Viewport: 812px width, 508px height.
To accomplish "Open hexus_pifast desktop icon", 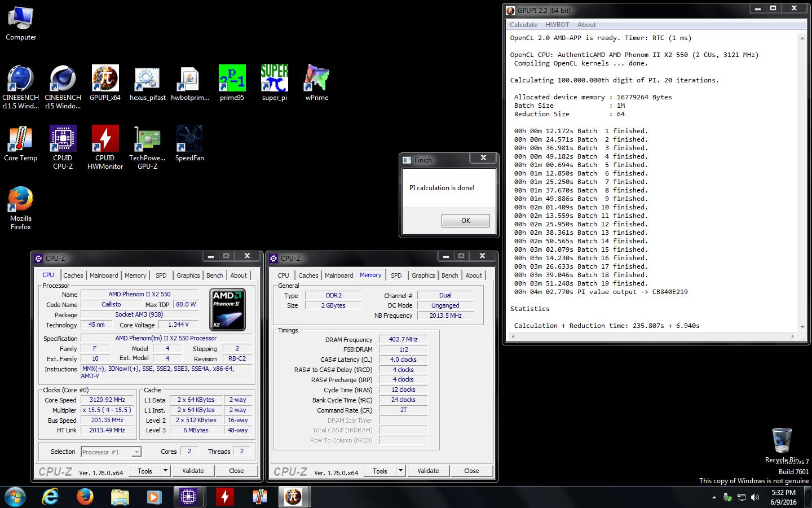I will click(148, 83).
